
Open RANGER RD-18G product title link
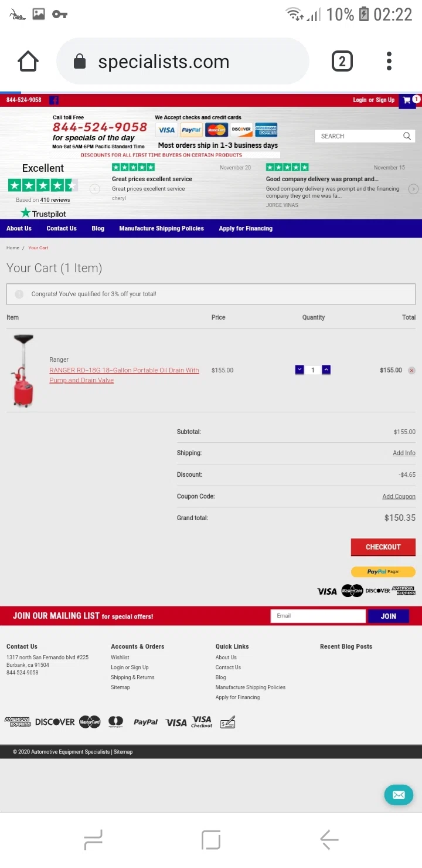point(124,375)
